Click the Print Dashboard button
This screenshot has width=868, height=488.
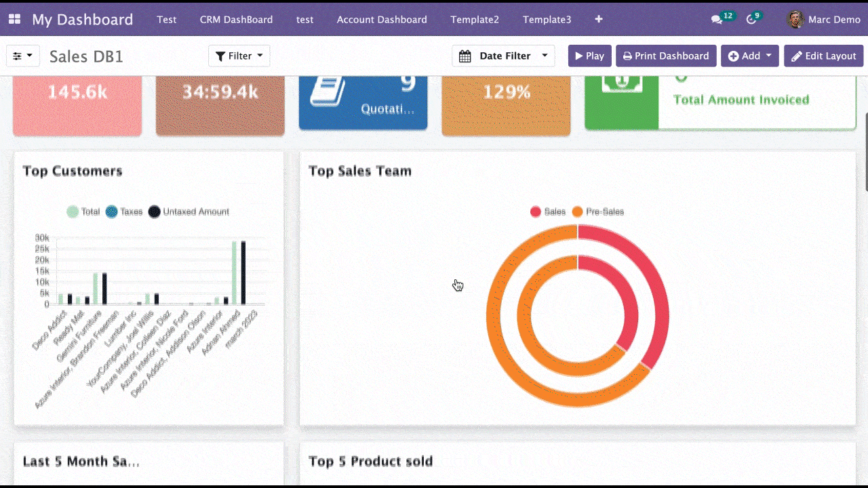pos(665,56)
